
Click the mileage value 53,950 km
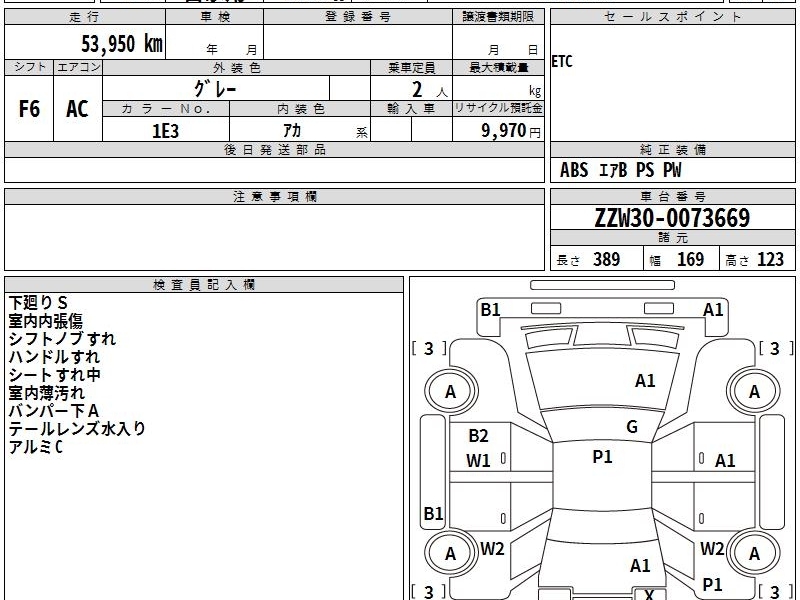pos(121,43)
